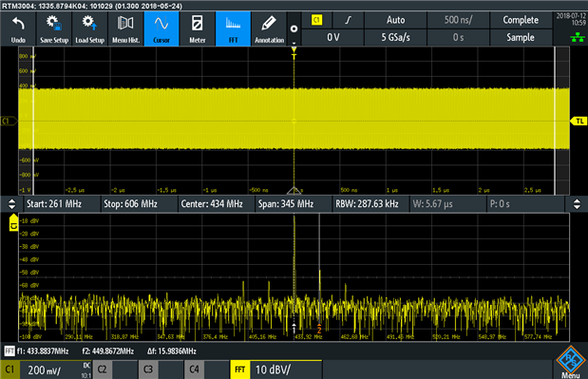Screen dimensions: 588x379
Task: Edit the RBW: 287.63 kHz field
Action: click(370, 204)
